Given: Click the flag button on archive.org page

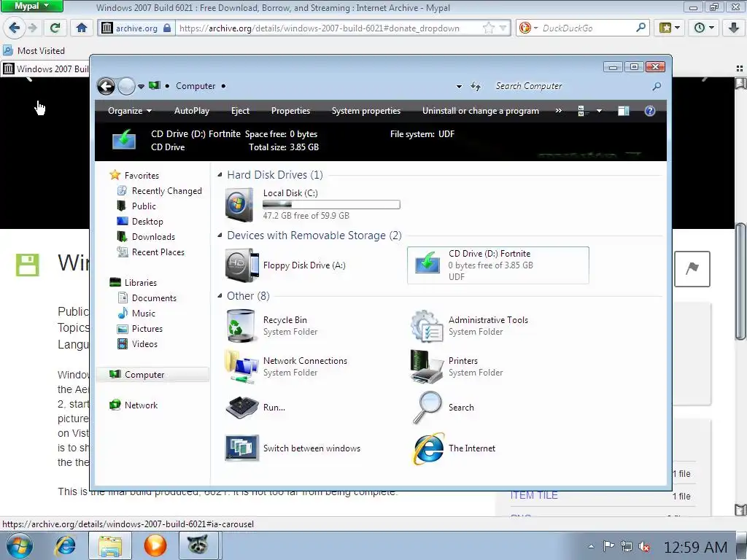Looking at the screenshot, I should coord(692,269).
